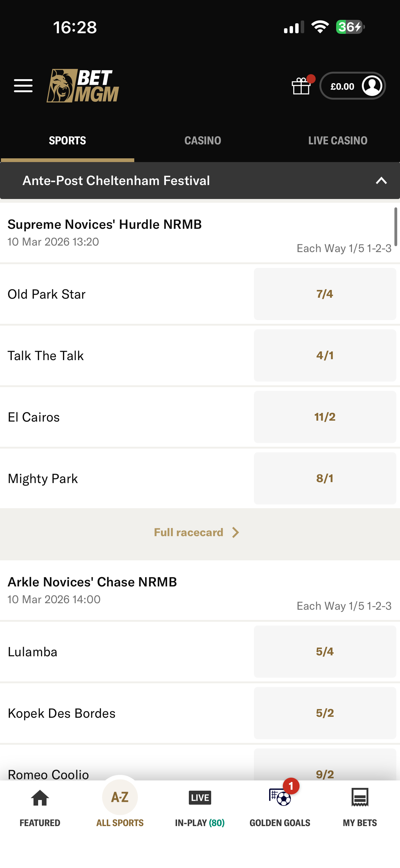Open the user account profile icon
Viewport: 400px width, 868px height.
[x=372, y=86]
